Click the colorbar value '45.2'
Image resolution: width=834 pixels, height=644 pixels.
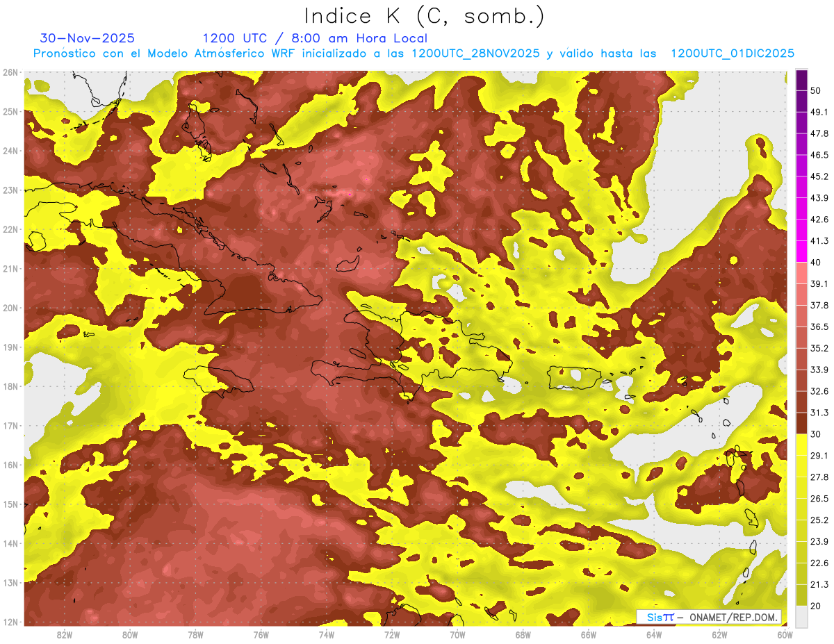point(819,176)
